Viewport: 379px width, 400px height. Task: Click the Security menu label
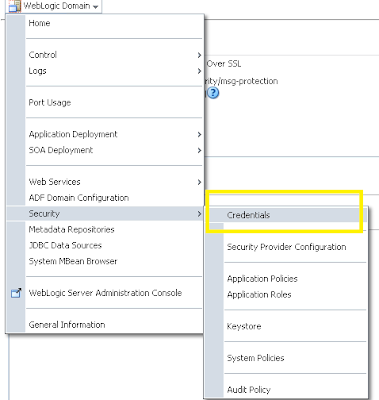(44, 214)
